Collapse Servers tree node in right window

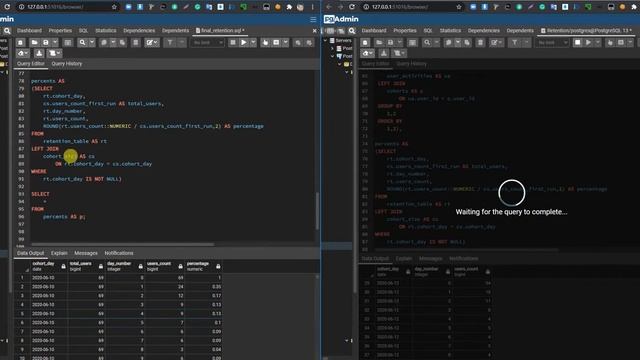[326, 40]
